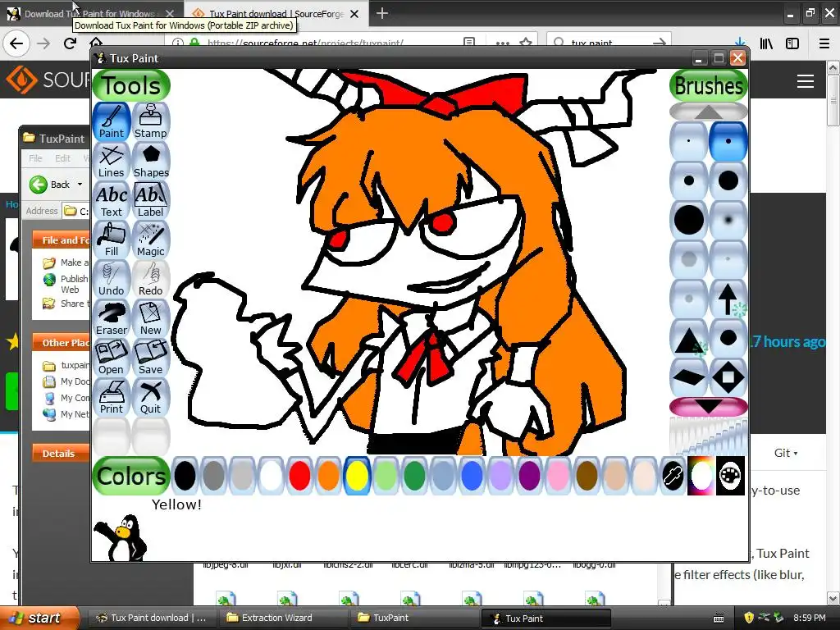Click the Redo tool

[x=151, y=280]
